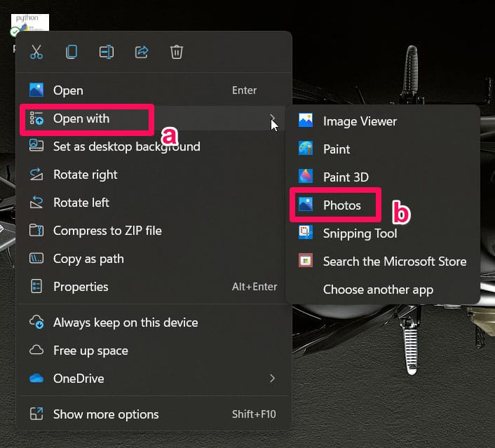Click Choose another app
The width and height of the screenshot is (495, 448).
[x=383, y=290]
